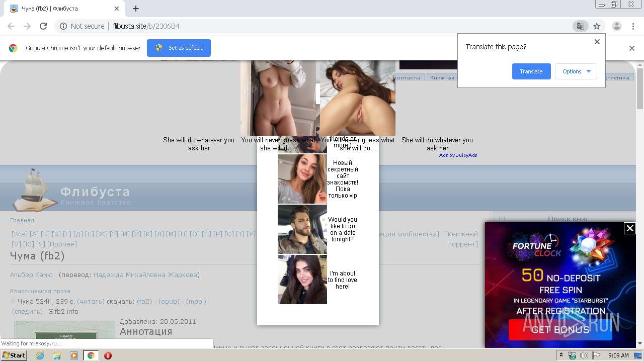This screenshot has height=362, width=644.
Task: Download the book in (mobi) format
Action: (x=196, y=302)
